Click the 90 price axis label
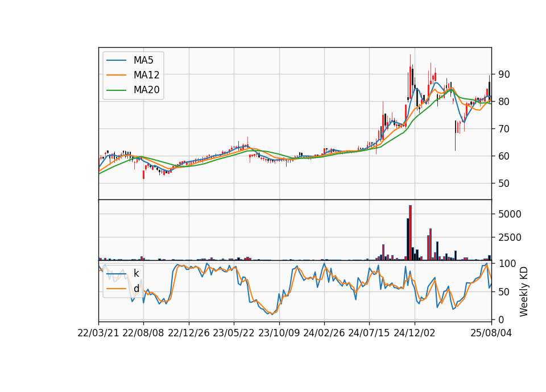Image resolution: width=546 pixels, height=392 pixels. coord(504,74)
